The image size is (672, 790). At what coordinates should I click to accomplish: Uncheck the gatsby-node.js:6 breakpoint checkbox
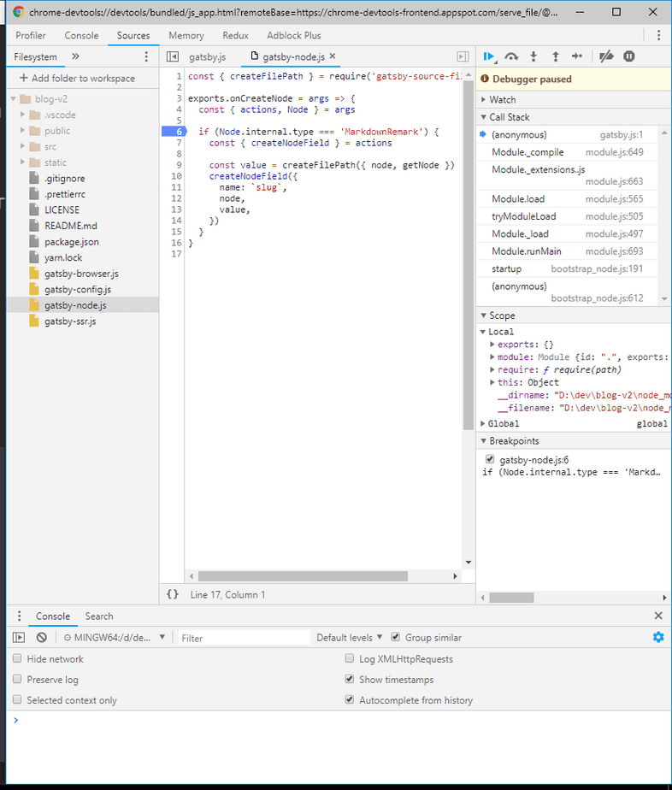[x=490, y=460]
